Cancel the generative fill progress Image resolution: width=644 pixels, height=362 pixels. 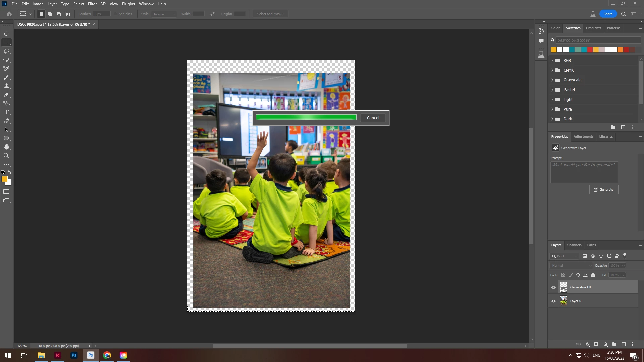pyautogui.click(x=373, y=118)
